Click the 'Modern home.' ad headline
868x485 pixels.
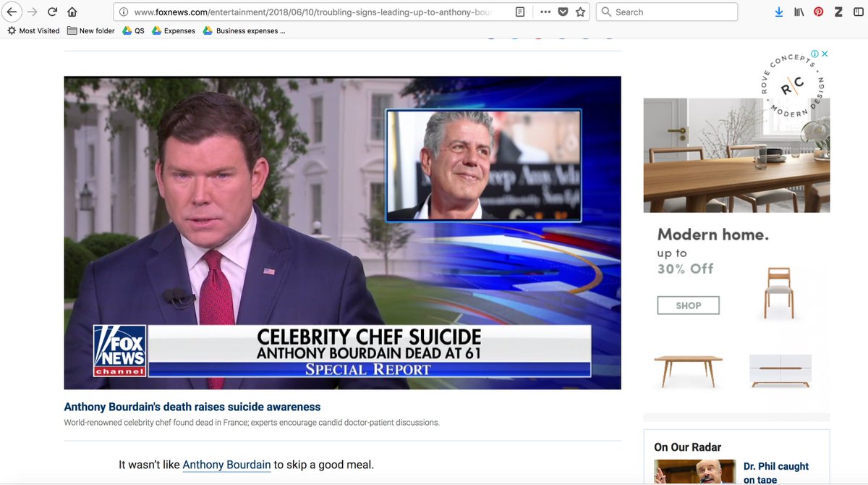[x=713, y=235]
